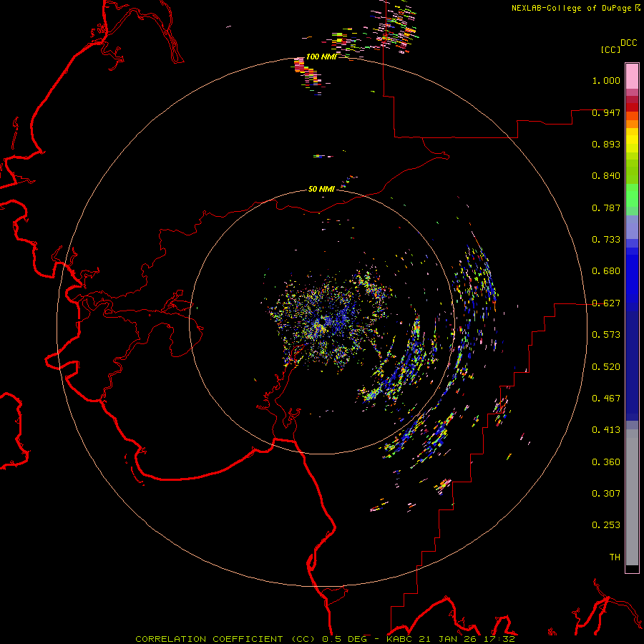Select the 0.840 legend value
Viewport: 644px width, 644px height.
[x=606, y=176]
